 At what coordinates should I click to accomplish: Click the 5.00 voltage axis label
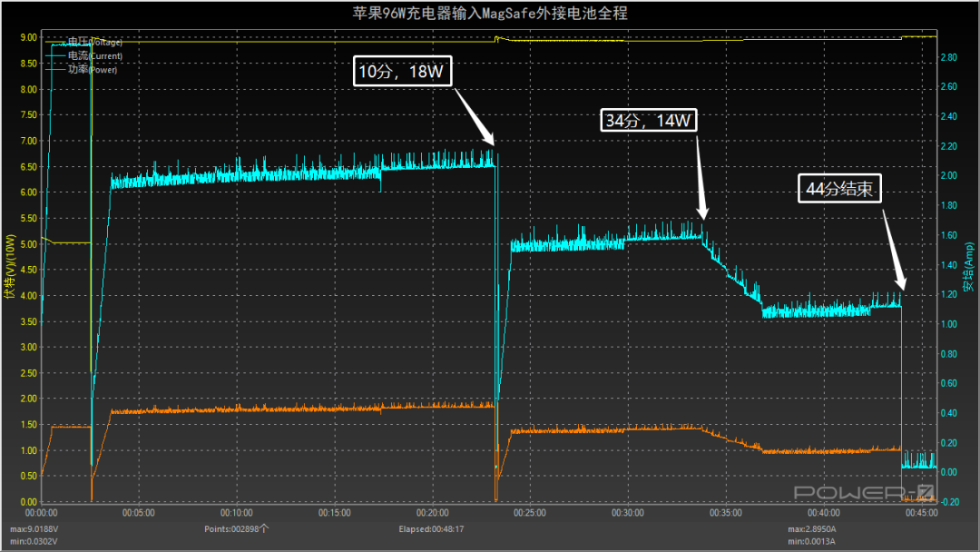click(29, 244)
